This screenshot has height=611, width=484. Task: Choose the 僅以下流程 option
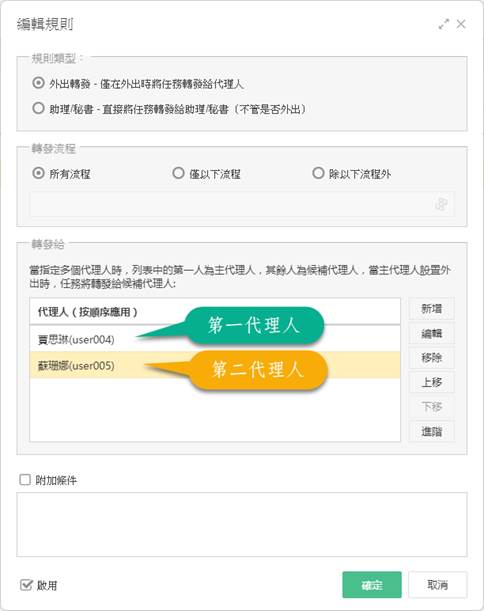tap(178, 173)
